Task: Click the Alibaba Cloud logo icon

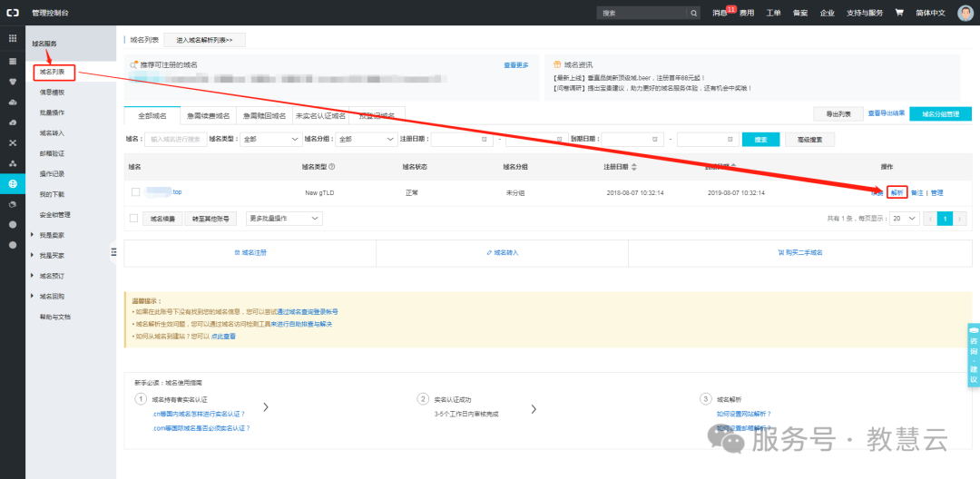Action: click(x=13, y=14)
